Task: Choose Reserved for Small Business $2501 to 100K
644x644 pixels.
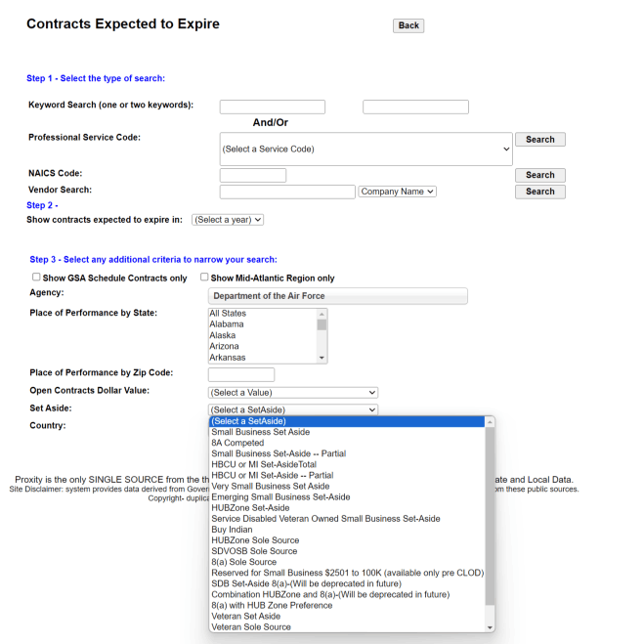Action: coord(347,573)
